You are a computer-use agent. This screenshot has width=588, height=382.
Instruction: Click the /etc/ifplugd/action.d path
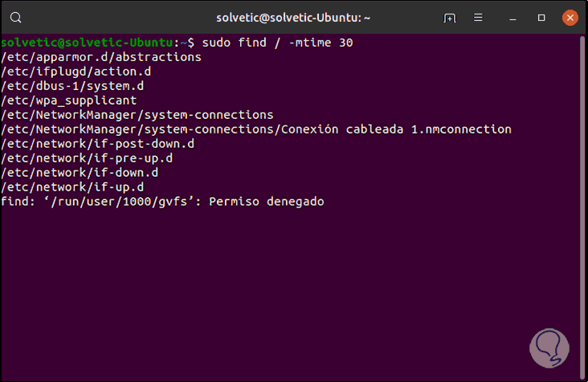[x=76, y=72]
